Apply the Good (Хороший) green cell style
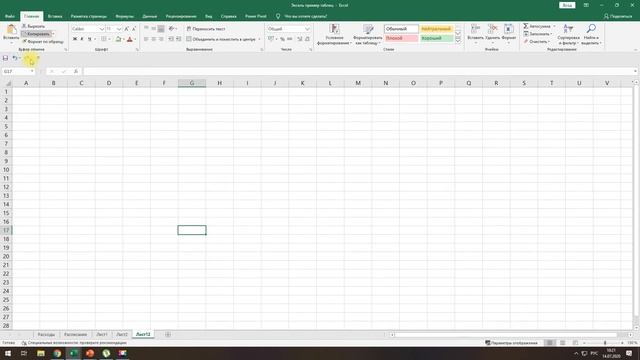Viewport: 640px width, 360px height. 436,38
